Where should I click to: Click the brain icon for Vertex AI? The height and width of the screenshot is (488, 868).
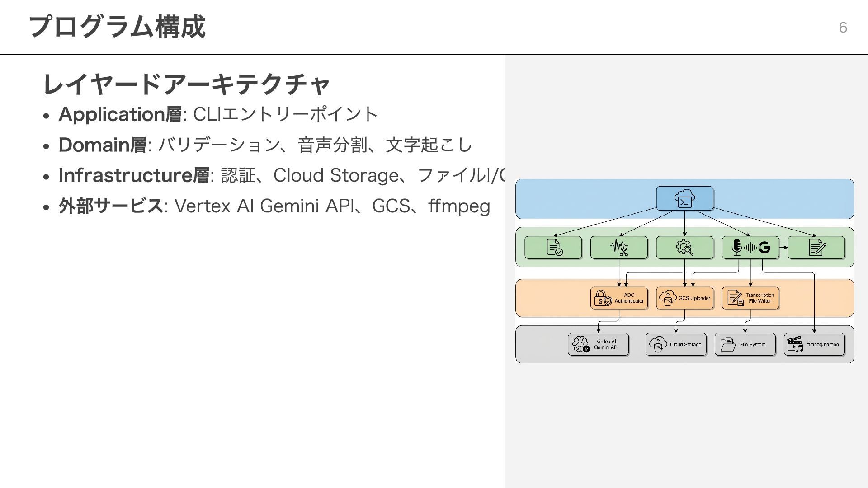[x=581, y=344]
